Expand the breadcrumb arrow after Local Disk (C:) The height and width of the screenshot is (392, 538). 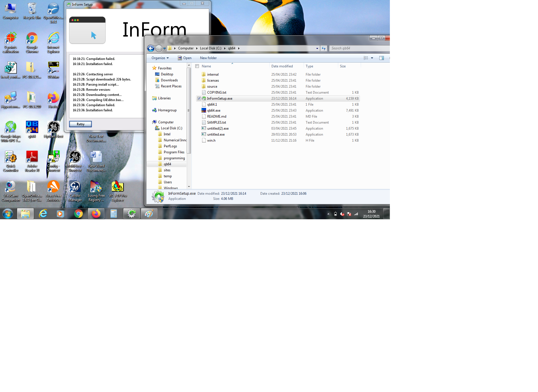[225, 48]
